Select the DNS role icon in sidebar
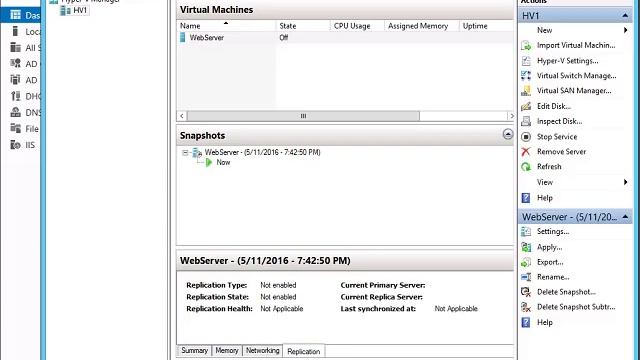This screenshot has height=360, width=640. point(16,112)
